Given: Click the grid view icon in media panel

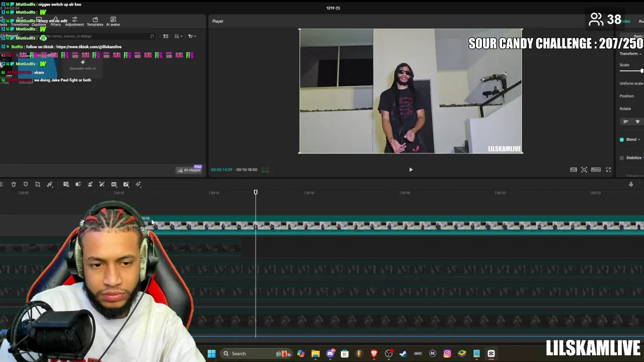Looking at the screenshot, I should (x=166, y=36).
